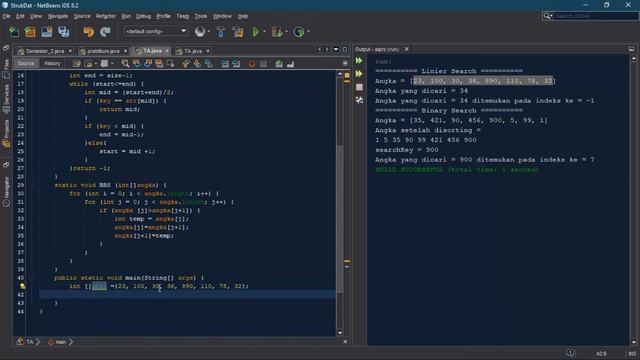Image resolution: width=640 pixels, height=360 pixels.
Task: Shift Line Left icon
Action: (x=225, y=64)
